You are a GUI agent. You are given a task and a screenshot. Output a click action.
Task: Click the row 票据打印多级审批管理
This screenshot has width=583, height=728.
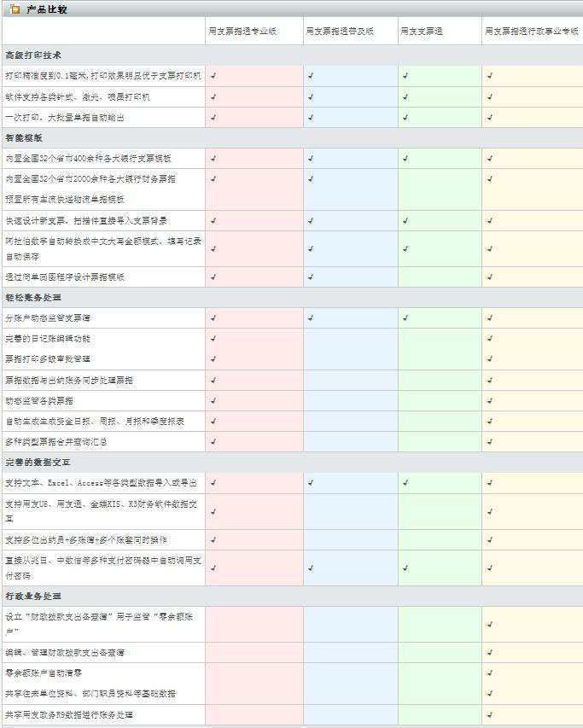coord(293,359)
